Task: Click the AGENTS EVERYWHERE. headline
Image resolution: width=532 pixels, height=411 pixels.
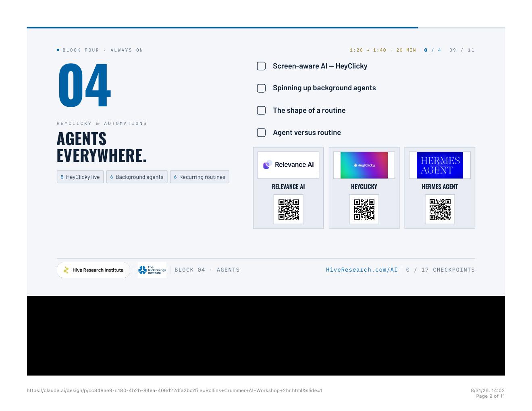Action: pos(102,147)
